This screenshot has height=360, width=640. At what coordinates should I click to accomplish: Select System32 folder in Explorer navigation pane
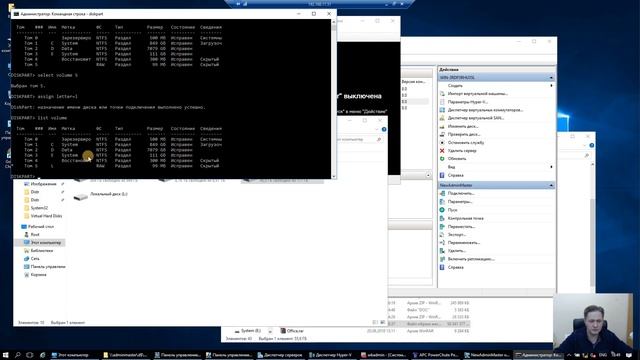39,208
